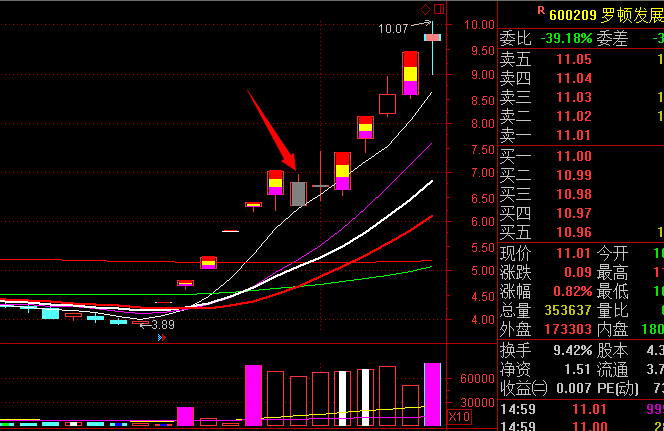The image size is (664, 431).
Task: Click the 最高 label
Action: point(612,272)
